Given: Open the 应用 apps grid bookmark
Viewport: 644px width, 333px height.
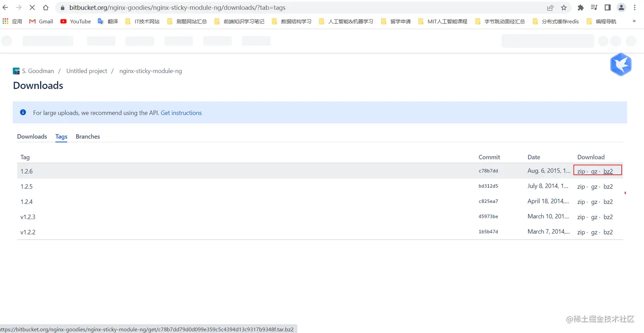Looking at the screenshot, I should [12, 21].
